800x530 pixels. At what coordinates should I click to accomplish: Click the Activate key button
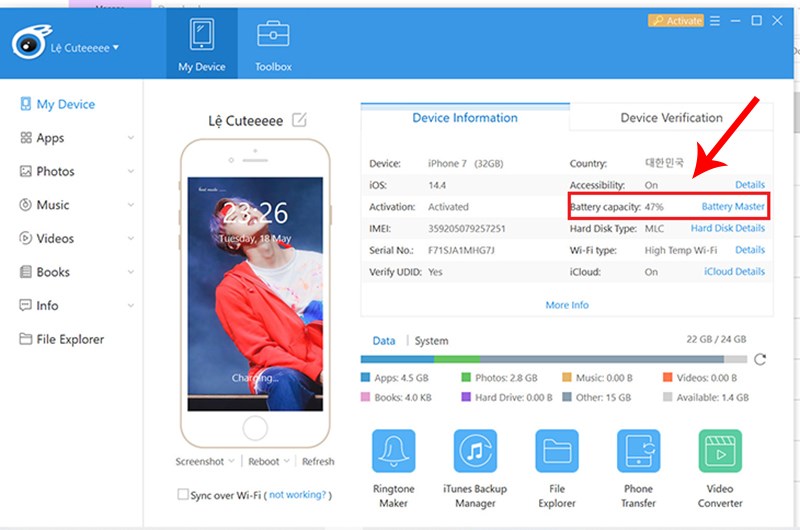(x=676, y=20)
